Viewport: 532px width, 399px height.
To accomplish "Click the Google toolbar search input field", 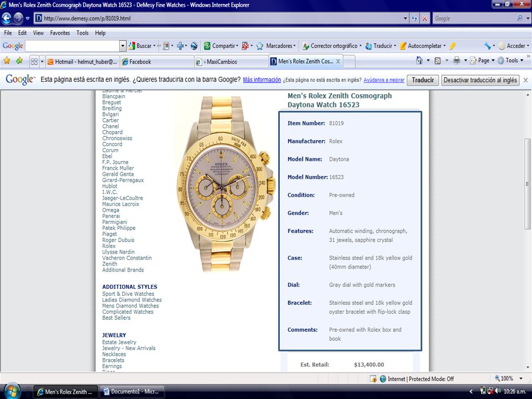I will click(72, 46).
